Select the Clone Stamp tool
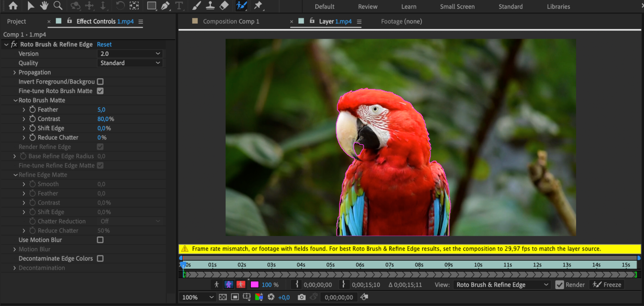The image size is (644, 306). (210, 6)
